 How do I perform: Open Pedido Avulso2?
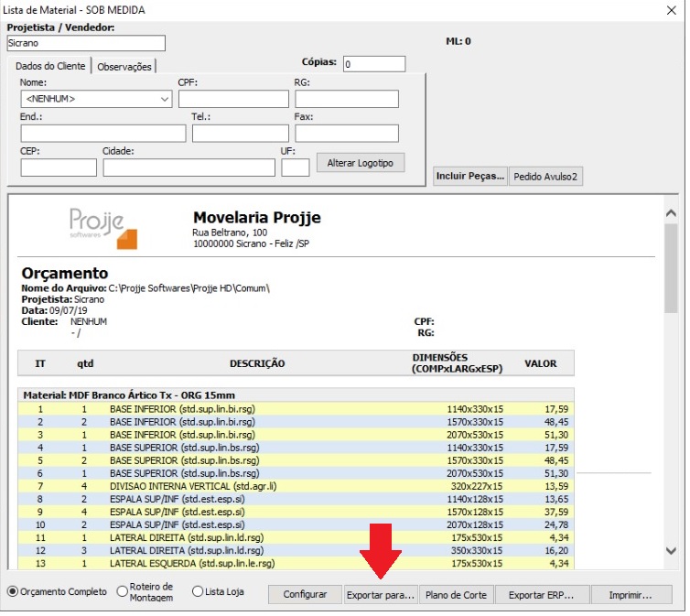click(x=545, y=177)
